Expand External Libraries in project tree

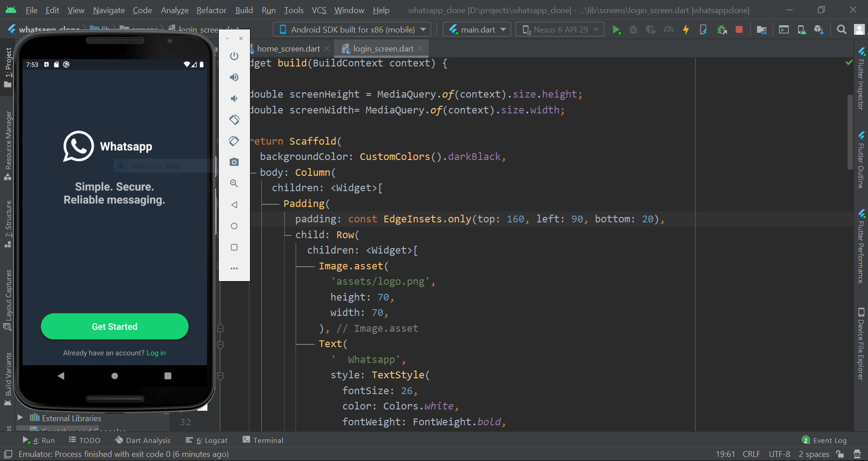tap(20, 418)
